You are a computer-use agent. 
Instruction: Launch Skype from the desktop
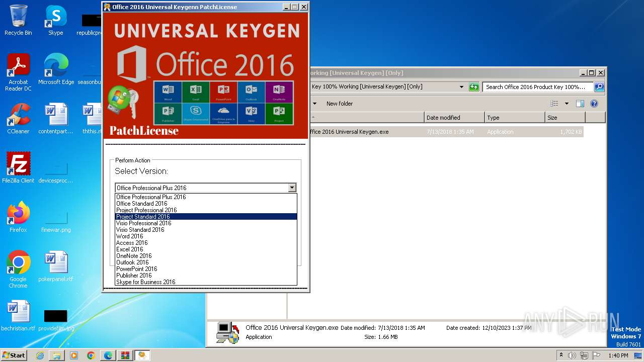(55, 20)
